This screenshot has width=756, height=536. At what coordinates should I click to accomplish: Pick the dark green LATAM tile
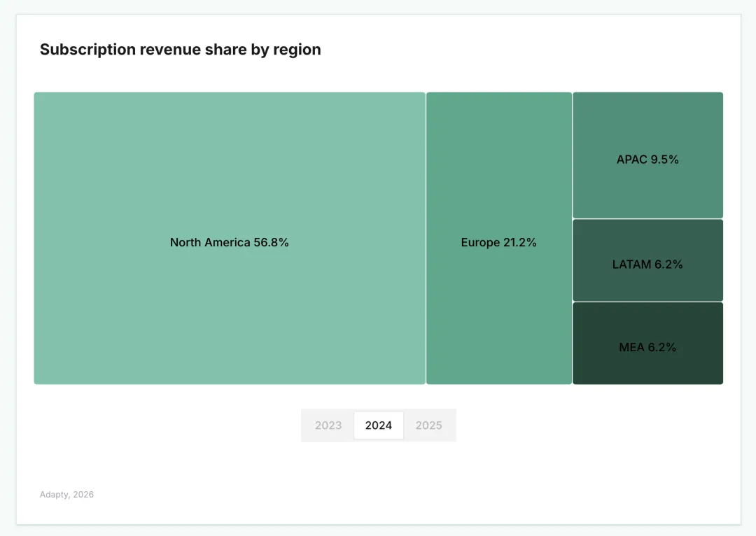click(x=647, y=260)
